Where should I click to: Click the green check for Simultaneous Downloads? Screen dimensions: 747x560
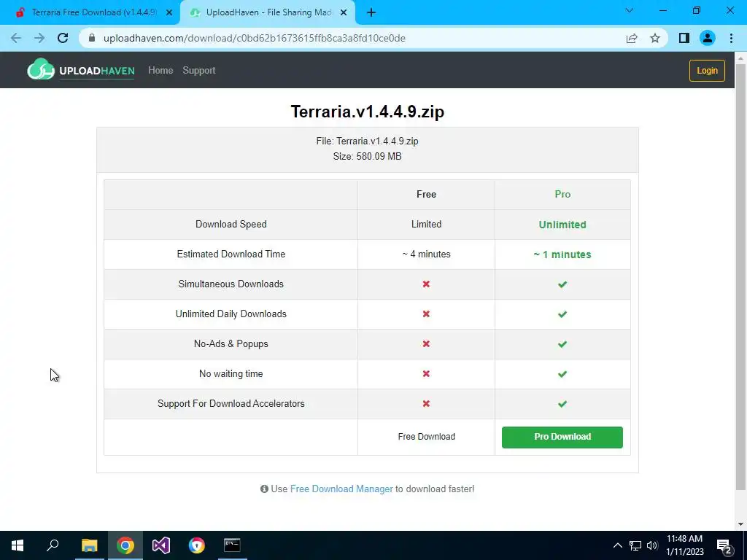point(562,284)
